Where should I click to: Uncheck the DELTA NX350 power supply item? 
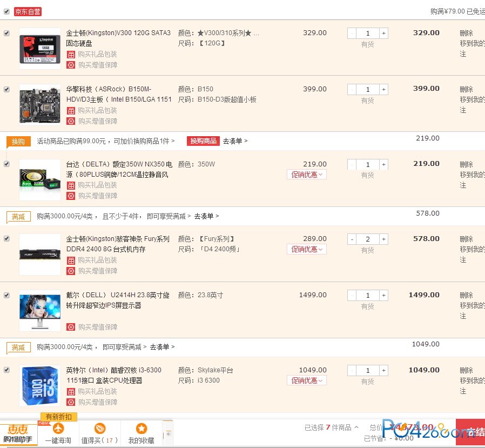coord(6,164)
